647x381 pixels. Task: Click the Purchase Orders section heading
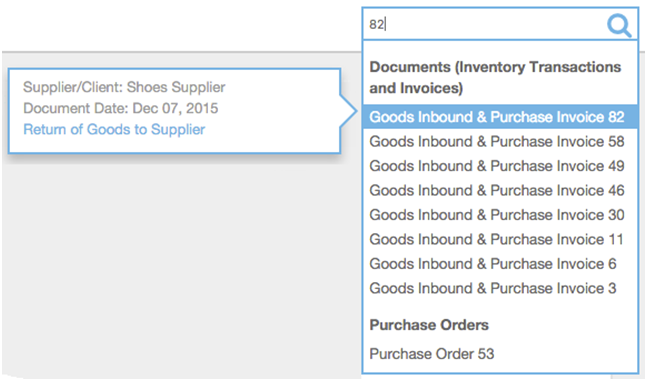point(429,325)
